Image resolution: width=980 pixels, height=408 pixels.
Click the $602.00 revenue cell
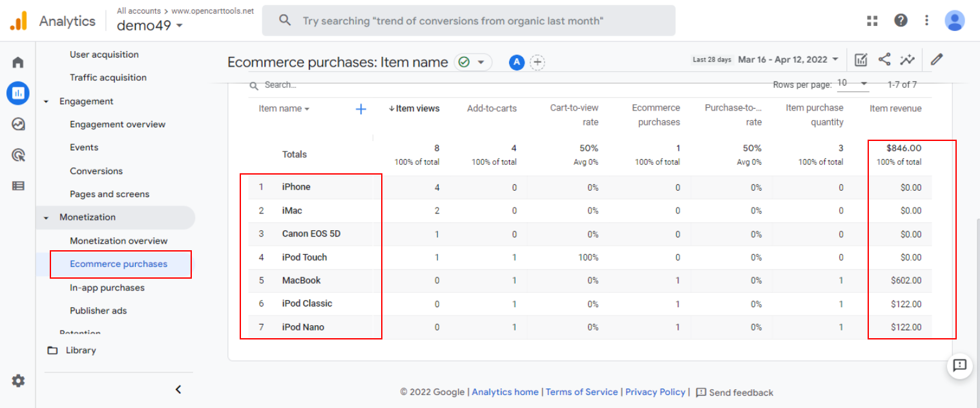[906, 281]
